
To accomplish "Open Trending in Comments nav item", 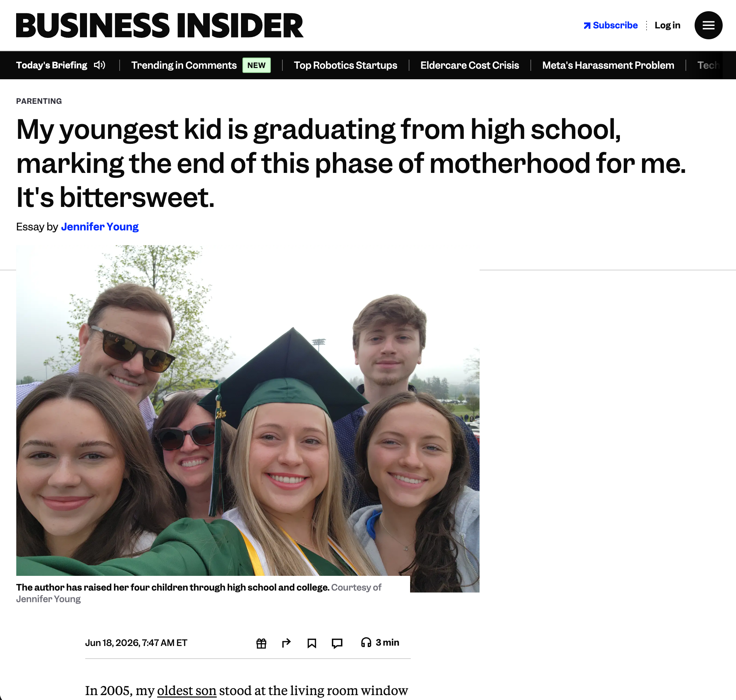I will (183, 65).
